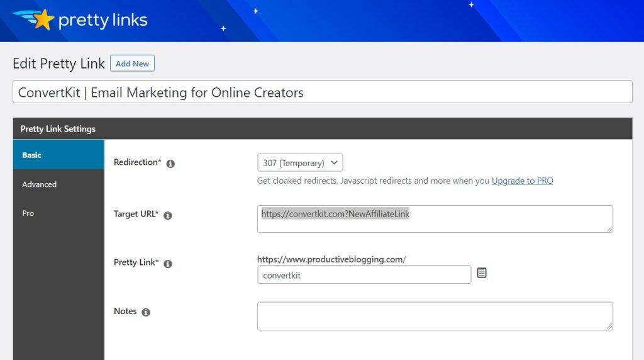Click the Redirection* field label

pyautogui.click(x=138, y=162)
